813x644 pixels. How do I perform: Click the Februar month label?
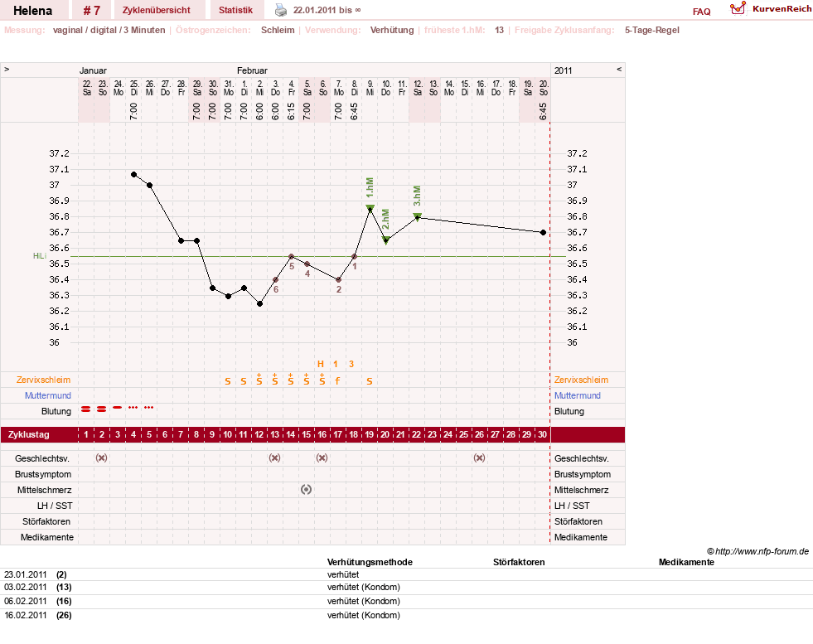coord(252,70)
